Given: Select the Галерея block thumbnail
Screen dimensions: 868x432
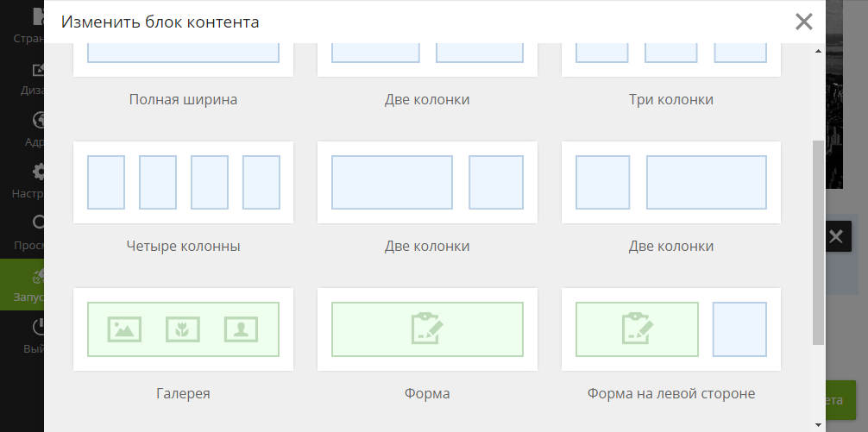Looking at the screenshot, I should [x=183, y=329].
